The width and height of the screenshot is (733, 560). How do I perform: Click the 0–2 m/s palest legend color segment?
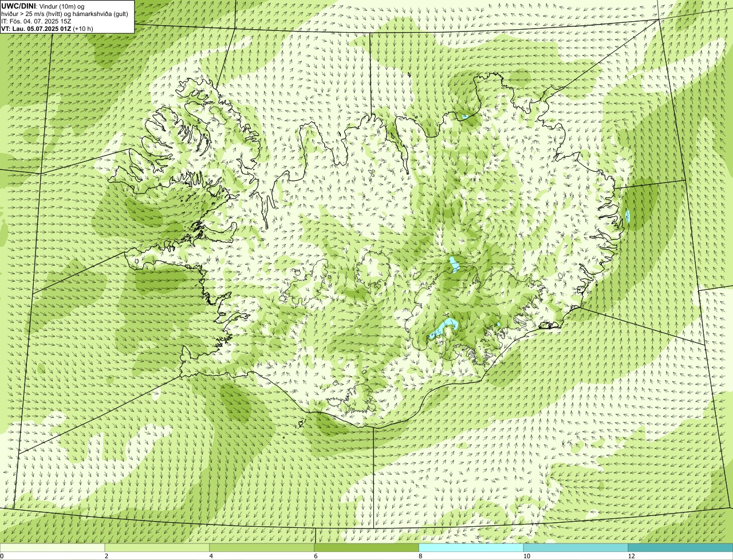tap(53, 547)
